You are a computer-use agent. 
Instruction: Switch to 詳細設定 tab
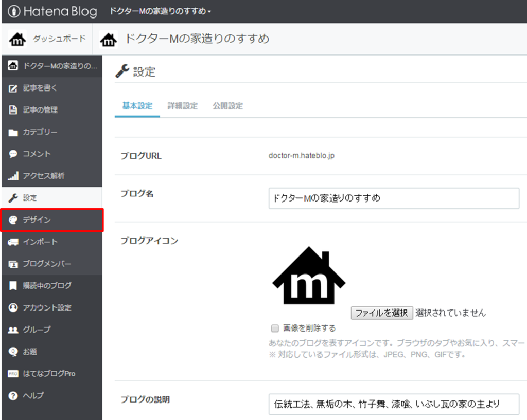(x=183, y=106)
